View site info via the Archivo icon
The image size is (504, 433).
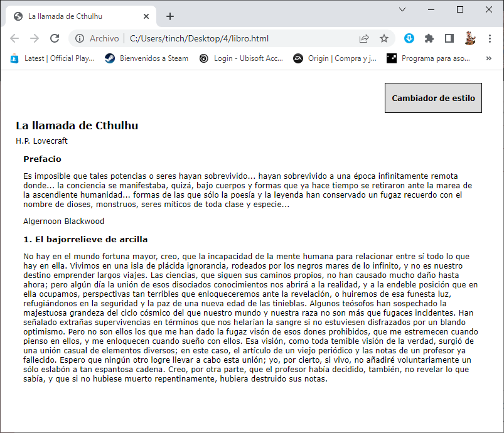coord(80,38)
